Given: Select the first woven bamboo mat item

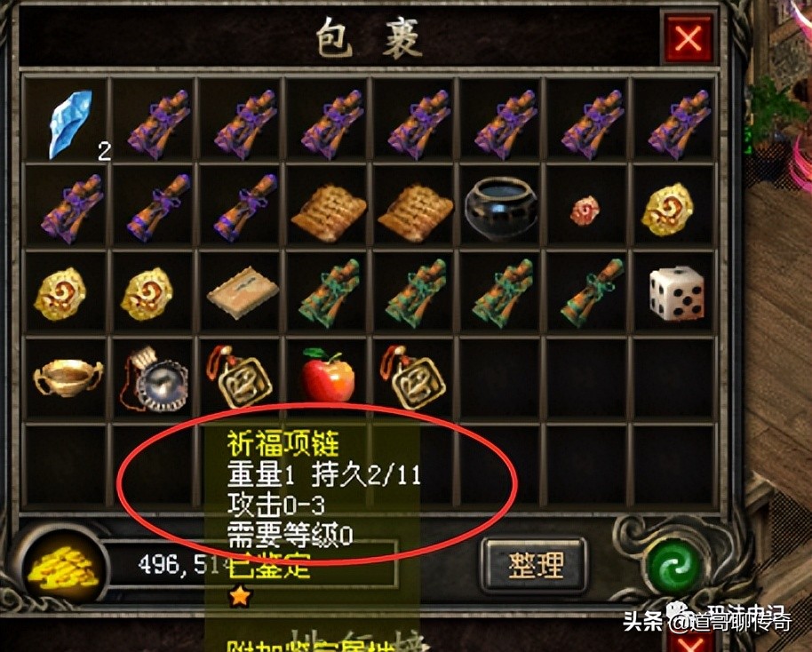Looking at the screenshot, I should [x=329, y=212].
